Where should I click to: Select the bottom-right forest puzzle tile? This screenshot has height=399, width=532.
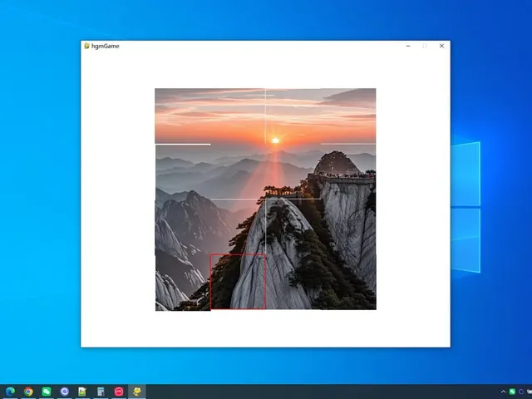[348, 282]
